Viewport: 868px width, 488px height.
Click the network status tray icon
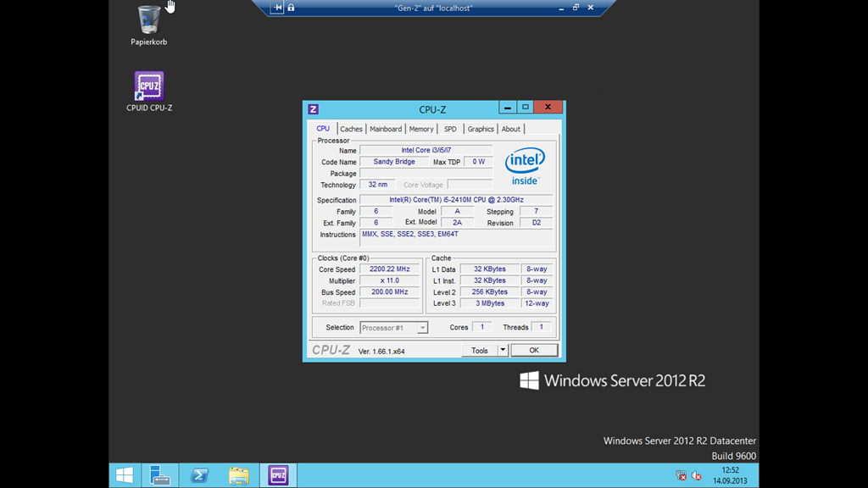681,475
